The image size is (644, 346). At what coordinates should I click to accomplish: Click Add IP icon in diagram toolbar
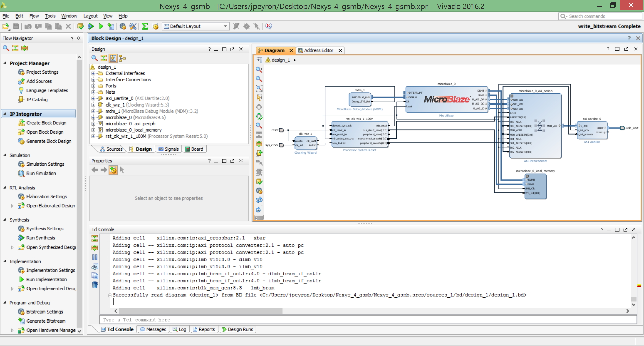[259, 153]
